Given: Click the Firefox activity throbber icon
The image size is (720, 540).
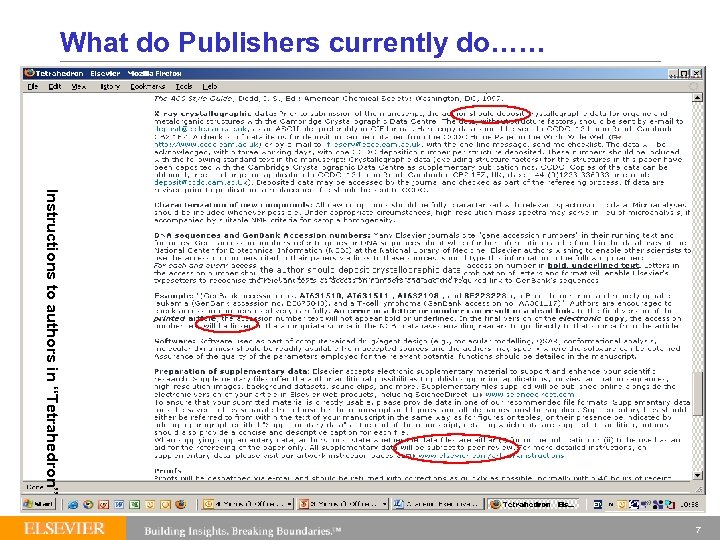Looking at the screenshot, I should pyautogui.click(x=693, y=86).
